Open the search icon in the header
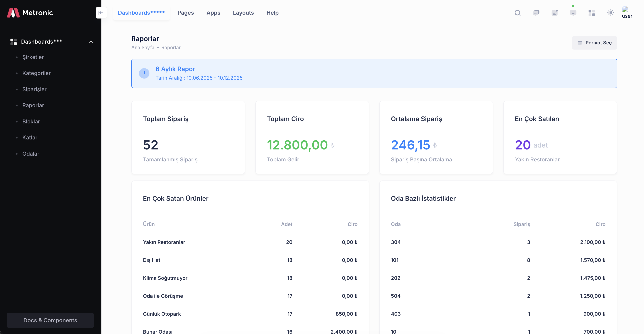 click(518, 13)
